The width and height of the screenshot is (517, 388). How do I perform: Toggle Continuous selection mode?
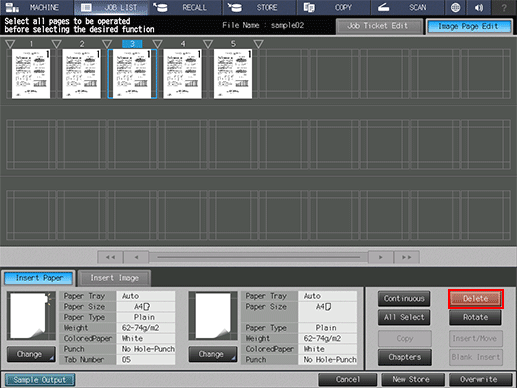(x=404, y=299)
